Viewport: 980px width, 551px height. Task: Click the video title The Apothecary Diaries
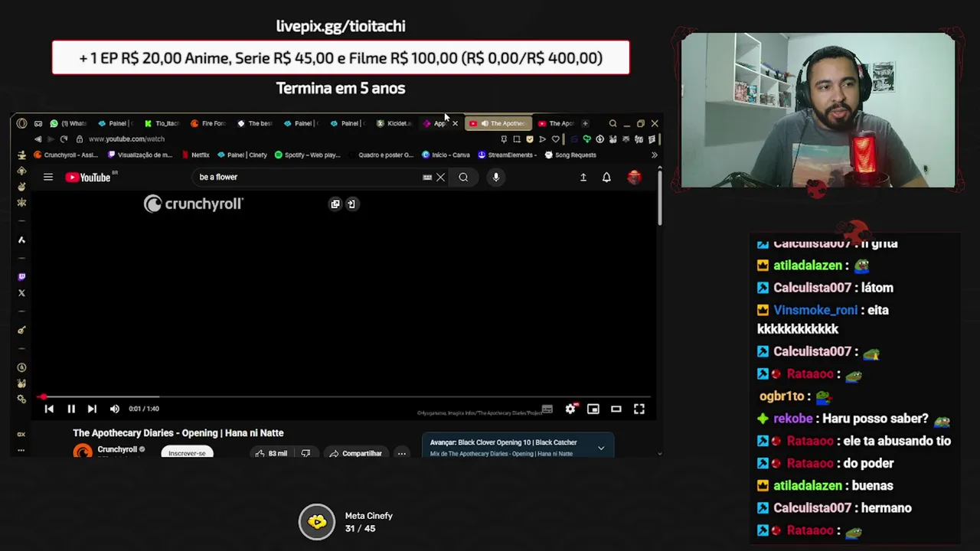[178, 433]
